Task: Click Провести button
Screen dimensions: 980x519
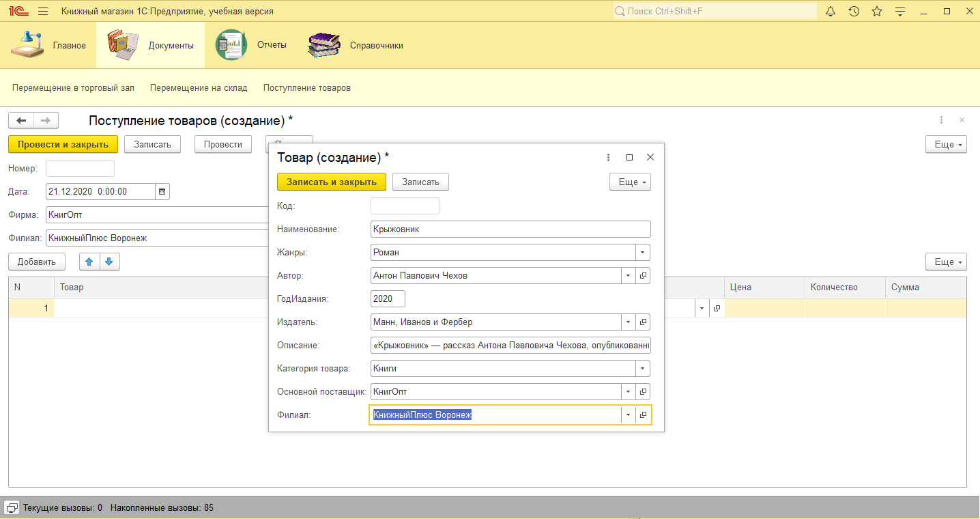Action: (223, 144)
